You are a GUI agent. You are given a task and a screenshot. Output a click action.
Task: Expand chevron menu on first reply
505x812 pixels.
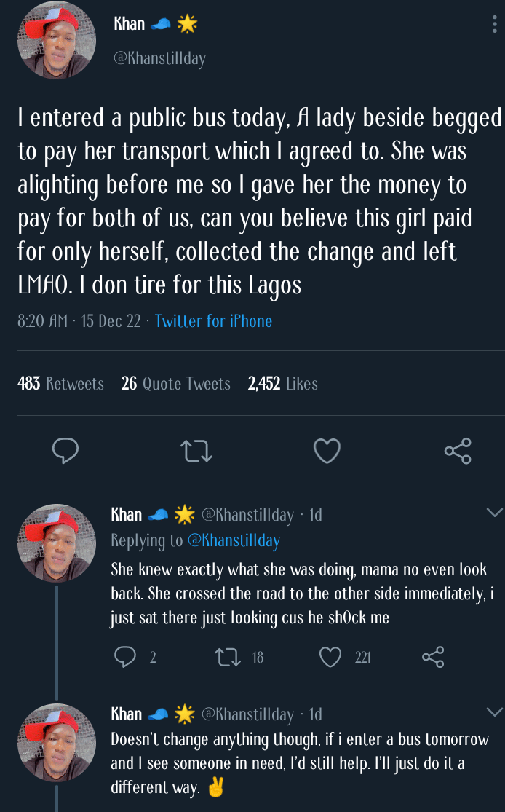point(494,513)
